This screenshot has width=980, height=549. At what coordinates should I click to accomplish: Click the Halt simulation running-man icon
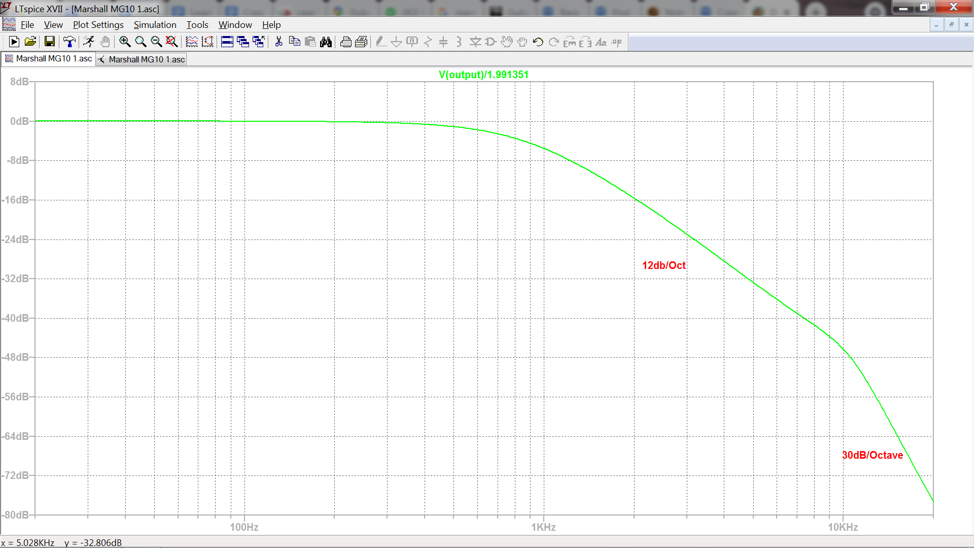tap(89, 42)
